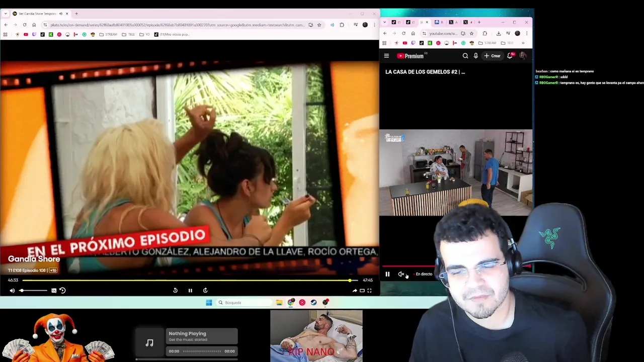Viewport: 644px width, 362px height.
Task: Open a new tab in YouTube window
Action: tap(479, 22)
